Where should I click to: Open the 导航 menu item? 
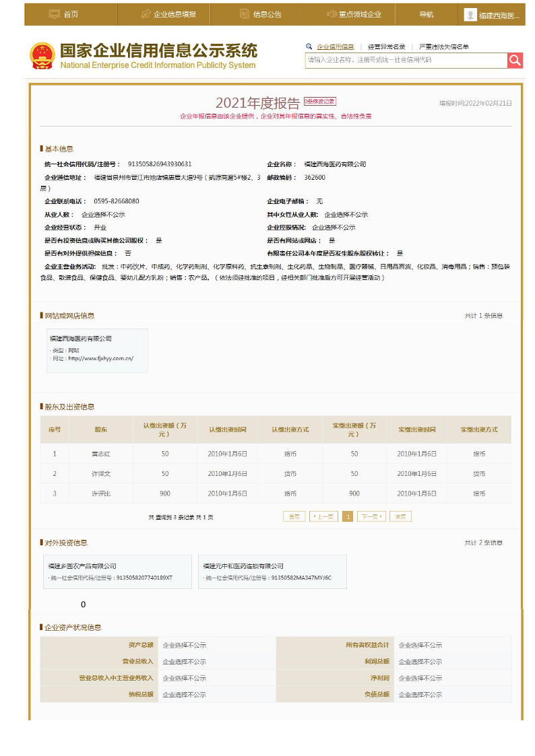coord(426,14)
